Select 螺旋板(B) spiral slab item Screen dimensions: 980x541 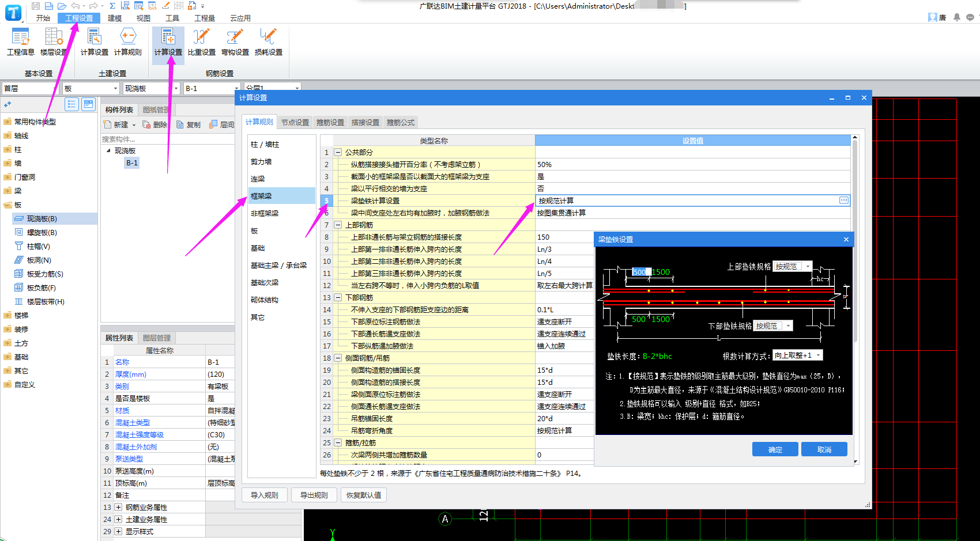click(x=42, y=233)
